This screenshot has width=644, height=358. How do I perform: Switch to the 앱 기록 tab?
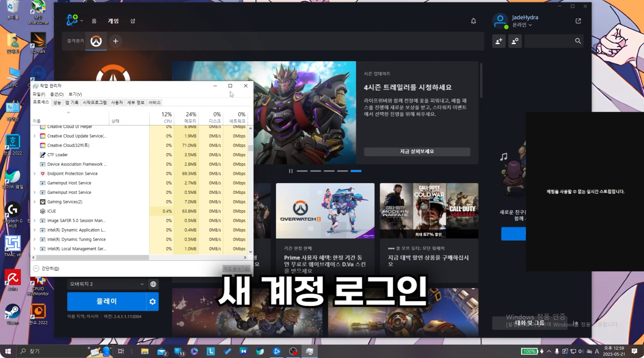click(x=72, y=103)
